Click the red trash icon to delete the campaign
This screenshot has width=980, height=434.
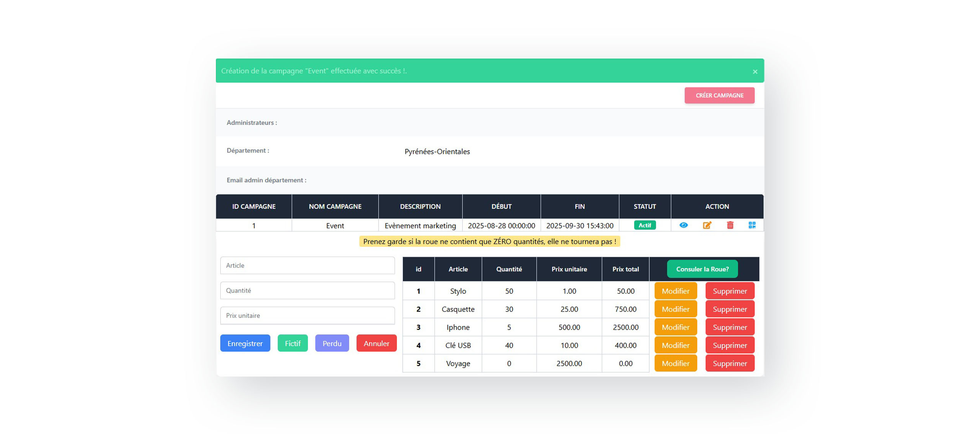click(730, 225)
